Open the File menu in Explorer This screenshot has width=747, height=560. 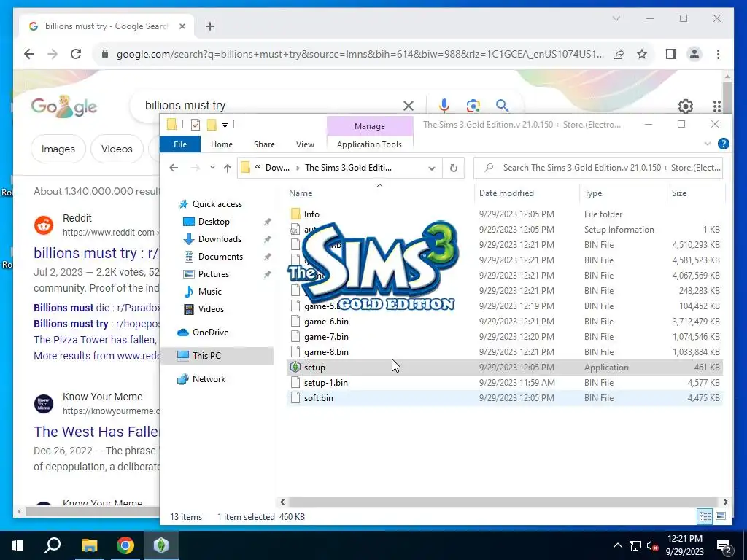click(x=180, y=144)
